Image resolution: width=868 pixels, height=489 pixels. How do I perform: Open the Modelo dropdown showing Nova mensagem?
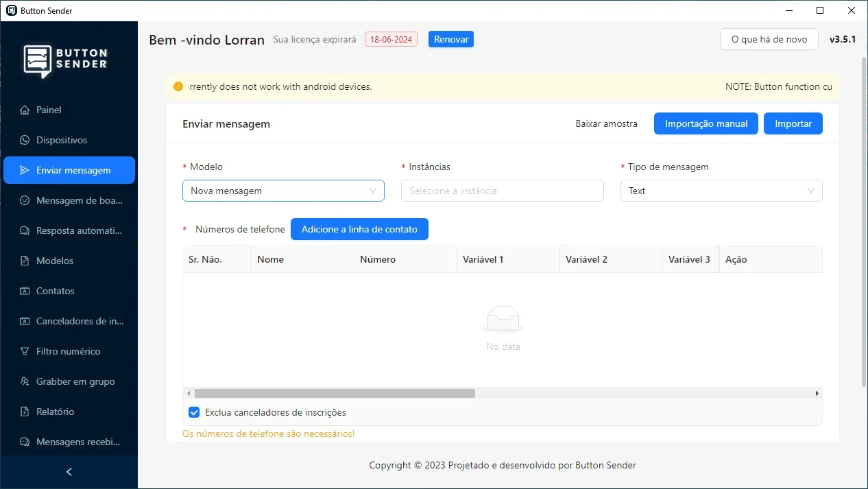[283, 191]
